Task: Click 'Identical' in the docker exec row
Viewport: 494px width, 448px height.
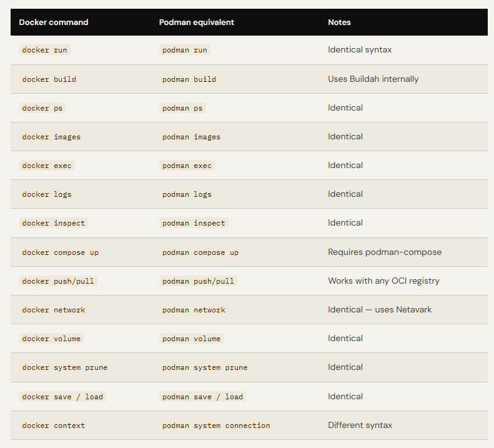Action: (345, 165)
